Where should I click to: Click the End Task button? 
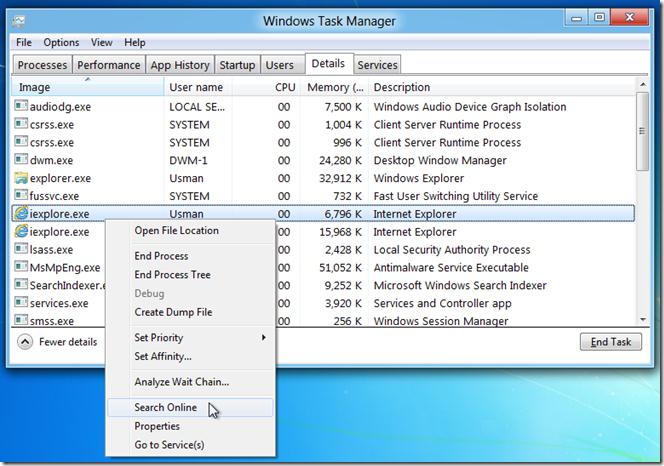coord(611,341)
